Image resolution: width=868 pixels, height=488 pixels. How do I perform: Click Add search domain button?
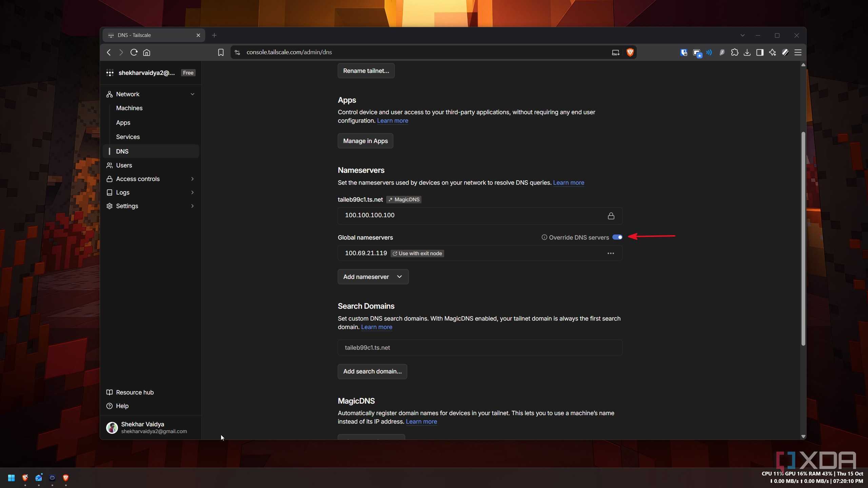[x=372, y=371]
